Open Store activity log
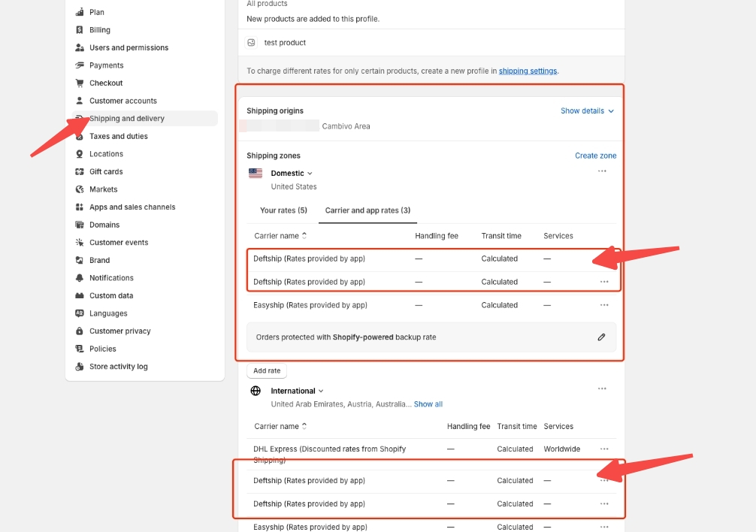 click(119, 366)
